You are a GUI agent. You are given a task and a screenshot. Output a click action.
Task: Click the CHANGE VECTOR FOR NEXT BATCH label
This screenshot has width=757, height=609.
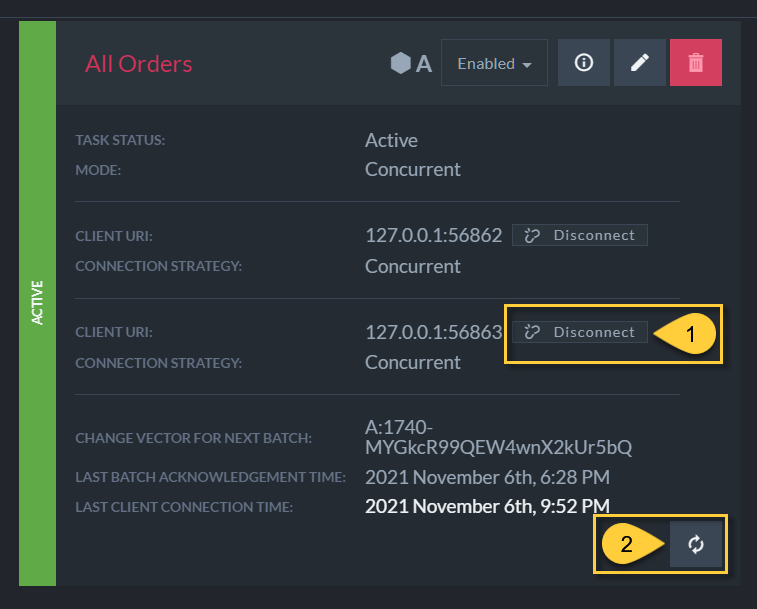(194, 438)
